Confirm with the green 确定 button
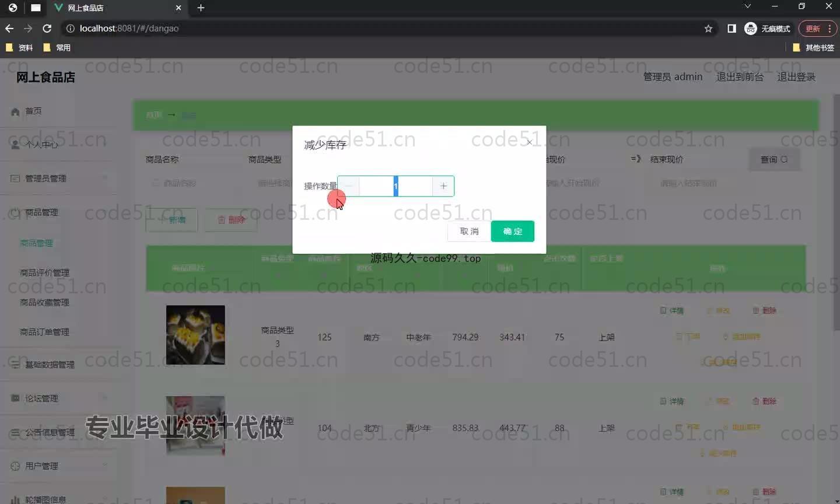This screenshot has width=840, height=504. pyautogui.click(x=512, y=232)
